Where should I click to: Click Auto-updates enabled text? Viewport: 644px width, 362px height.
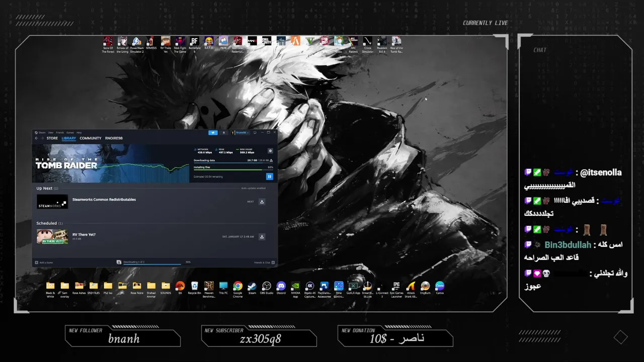click(253, 188)
